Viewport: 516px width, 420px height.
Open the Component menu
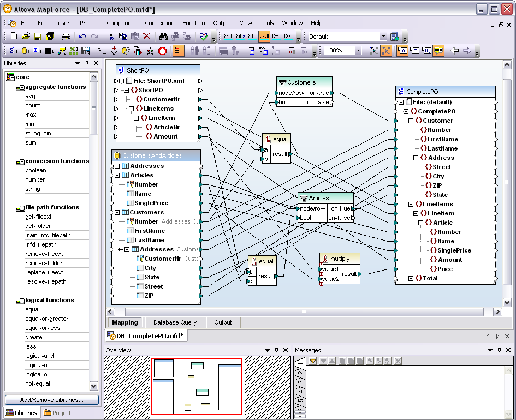pos(121,23)
